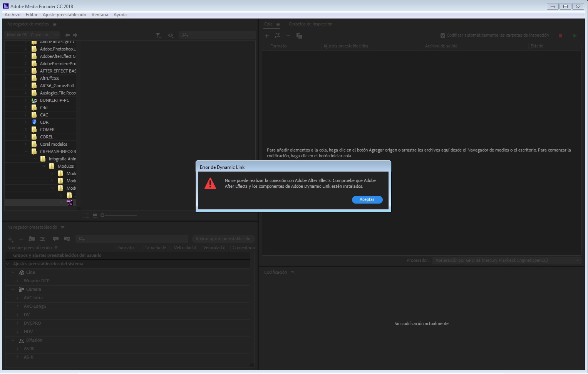Click the duplicate icon in the Cola panel

point(299,36)
